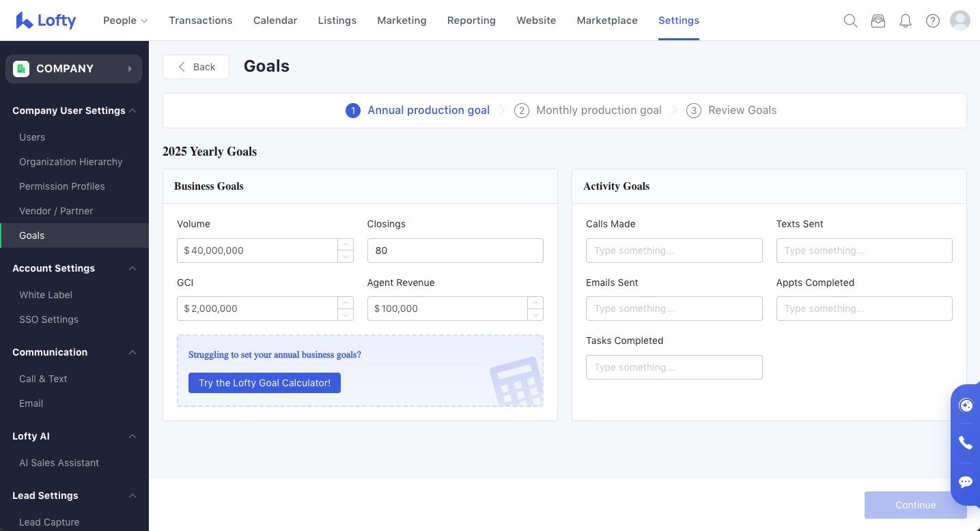Jump to the Monthly production goal step
Screen dimensions: 980x531
click(x=588, y=111)
